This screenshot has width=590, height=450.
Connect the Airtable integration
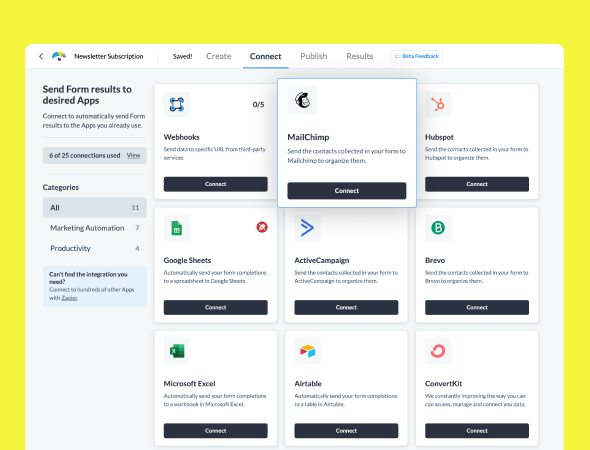tap(346, 431)
